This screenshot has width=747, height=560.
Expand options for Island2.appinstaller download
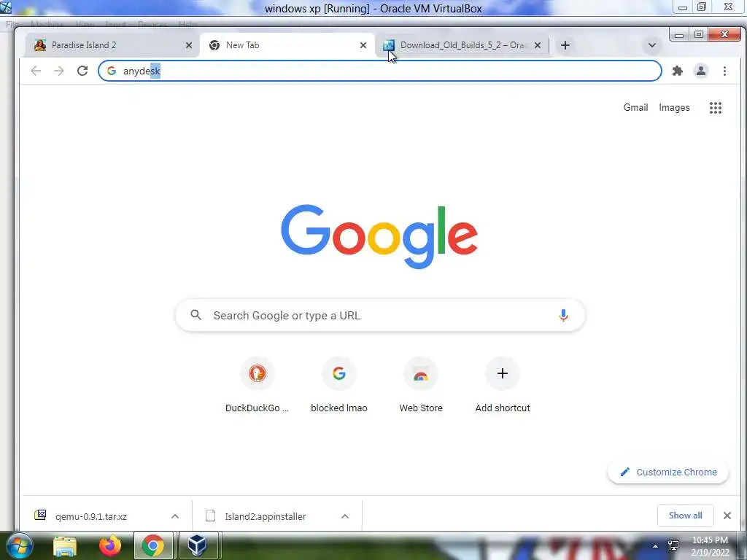tap(345, 516)
